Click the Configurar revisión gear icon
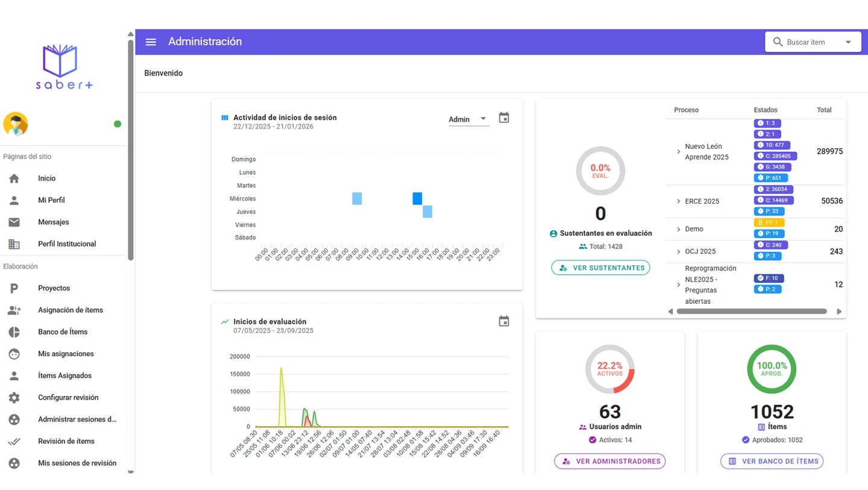Viewport: 868px width, 490px height. pyautogui.click(x=14, y=398)
